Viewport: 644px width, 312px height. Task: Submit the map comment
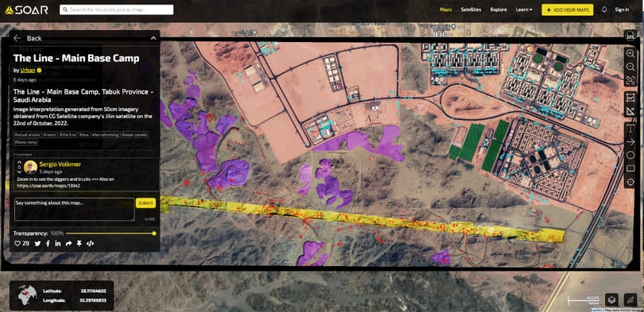pyautogui.click(x=145, y=203)
